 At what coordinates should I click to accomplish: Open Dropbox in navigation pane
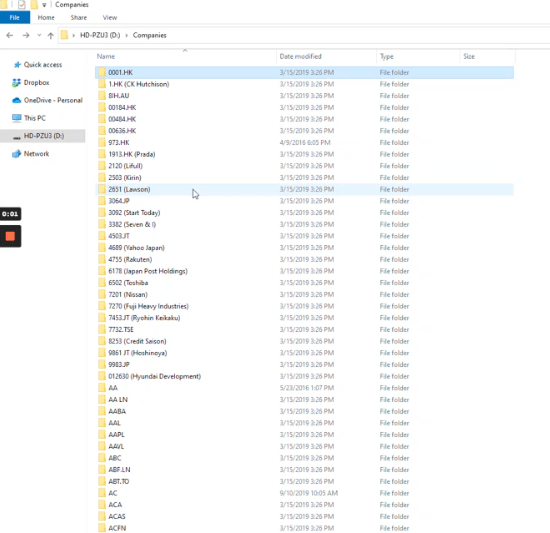36,83
